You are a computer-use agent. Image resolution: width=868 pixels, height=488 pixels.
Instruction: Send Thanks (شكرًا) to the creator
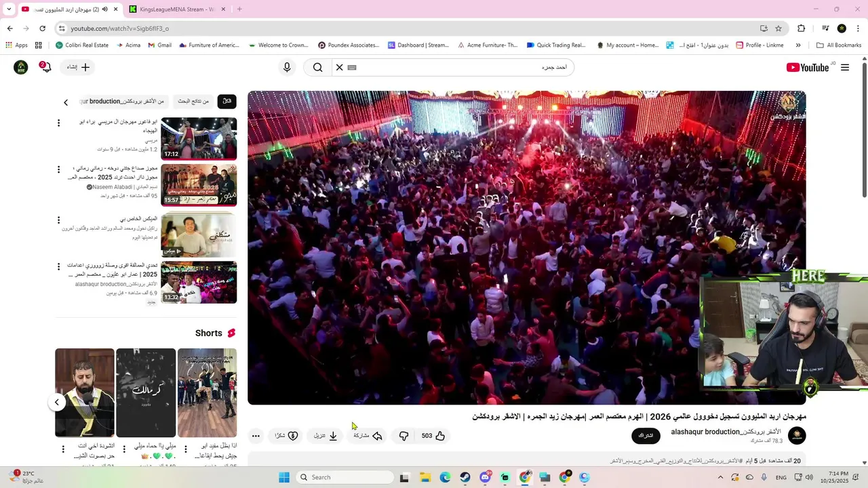[x=285, y=436]
